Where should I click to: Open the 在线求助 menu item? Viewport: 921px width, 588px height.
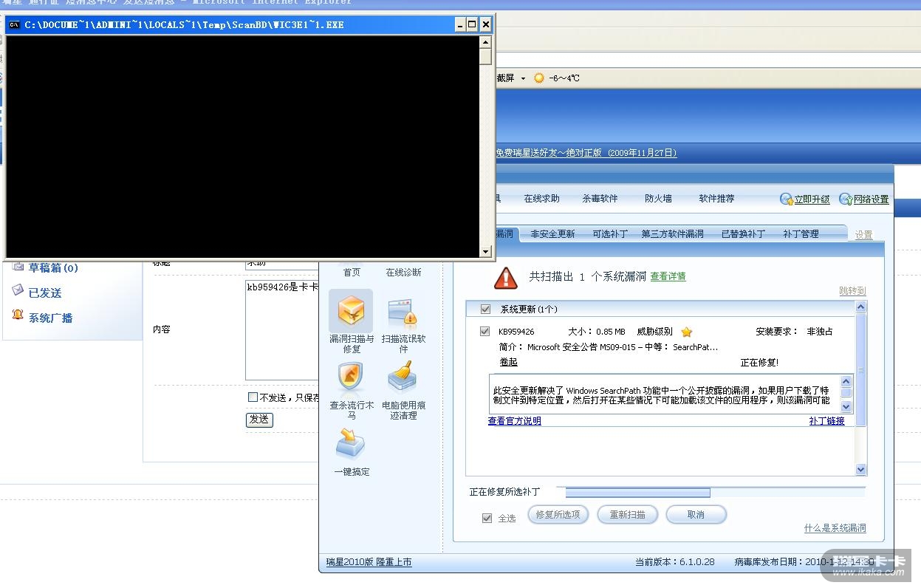click(541, 199)
